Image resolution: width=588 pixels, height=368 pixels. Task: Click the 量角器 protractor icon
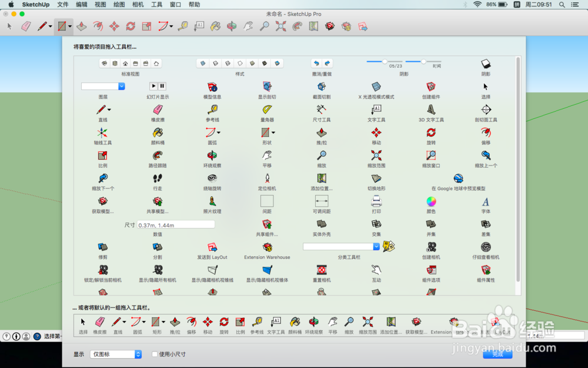(267, 110)
